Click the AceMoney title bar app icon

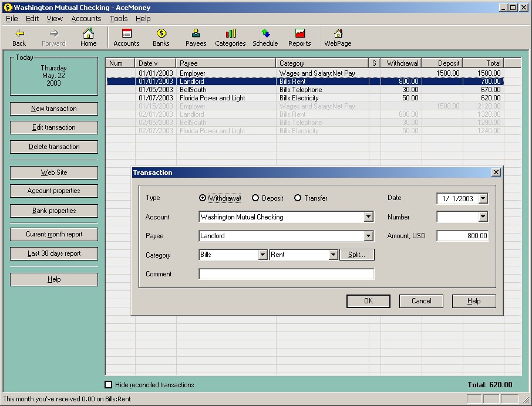(x=8, y=7)
